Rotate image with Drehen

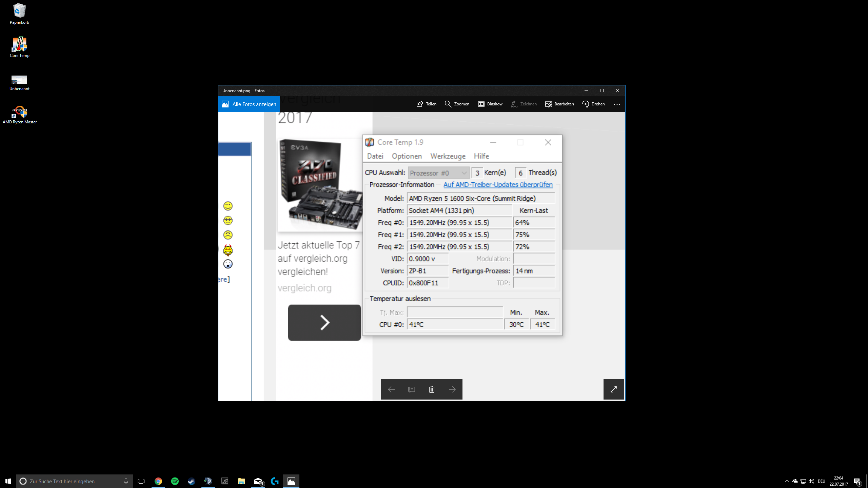593,104
